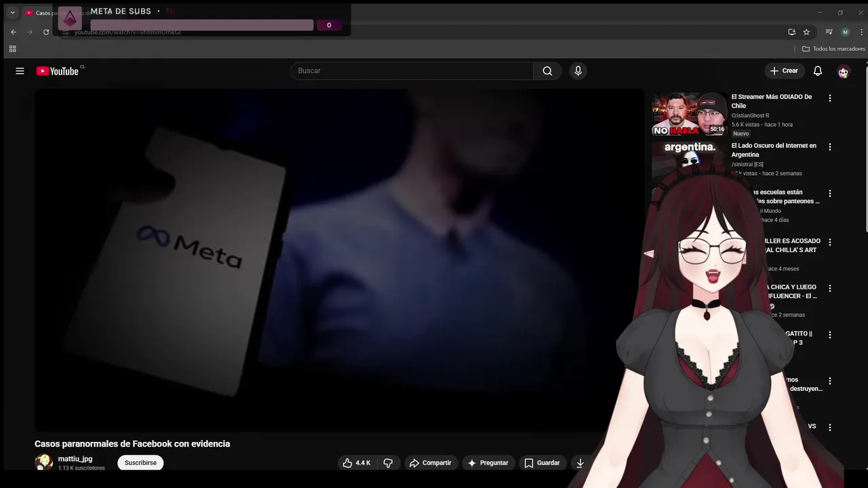Open the tab search chevron dropdown
Viewport: 868px width, 488px height.
coord(12,12)
